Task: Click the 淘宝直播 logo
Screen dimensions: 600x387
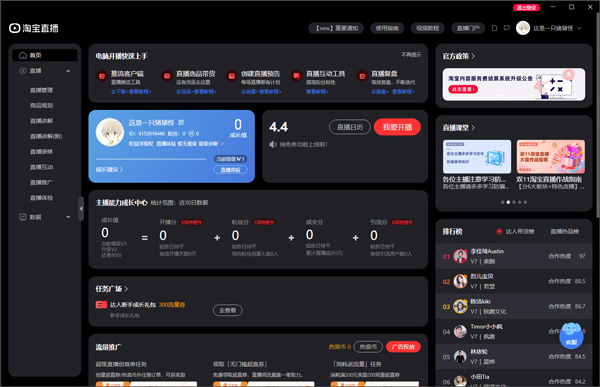Action: pos(34,28)
